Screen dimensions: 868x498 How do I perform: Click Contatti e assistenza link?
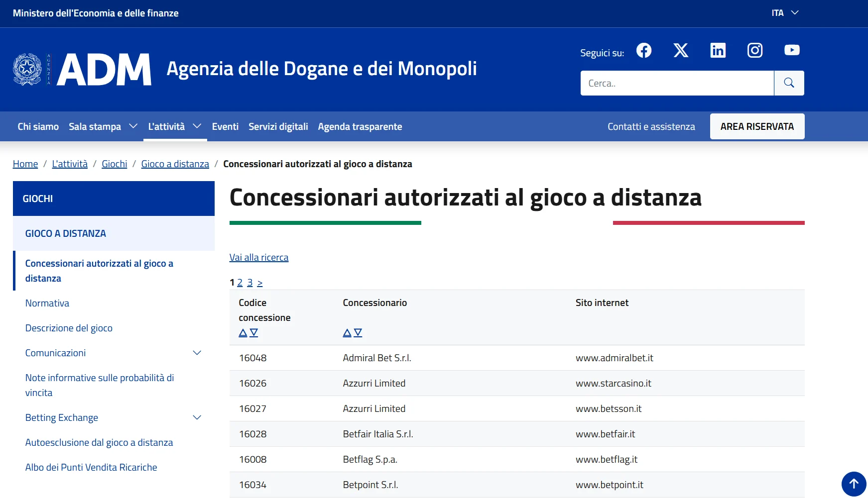tap(651, 126)
